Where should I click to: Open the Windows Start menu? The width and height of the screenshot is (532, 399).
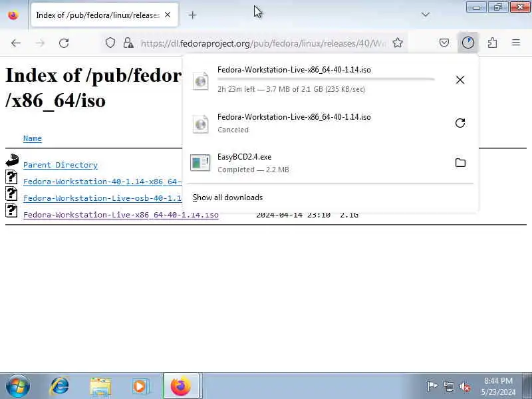tap(18, 386)
